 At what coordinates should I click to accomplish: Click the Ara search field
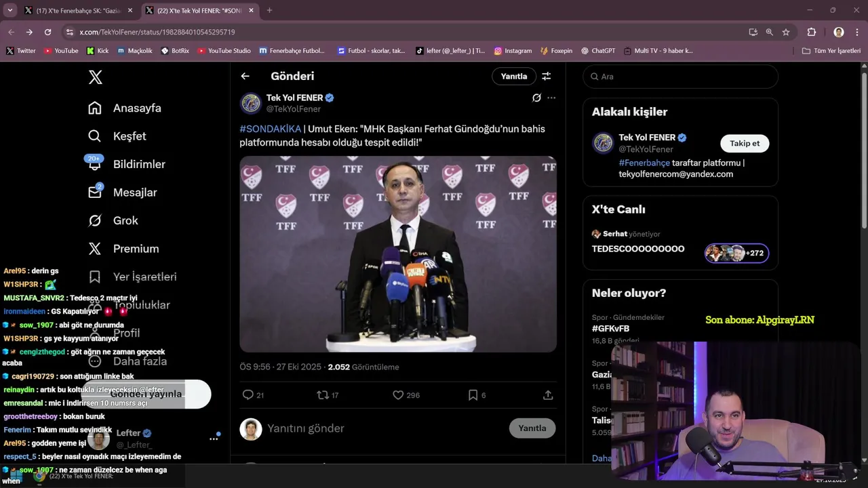tap(680, 77)
